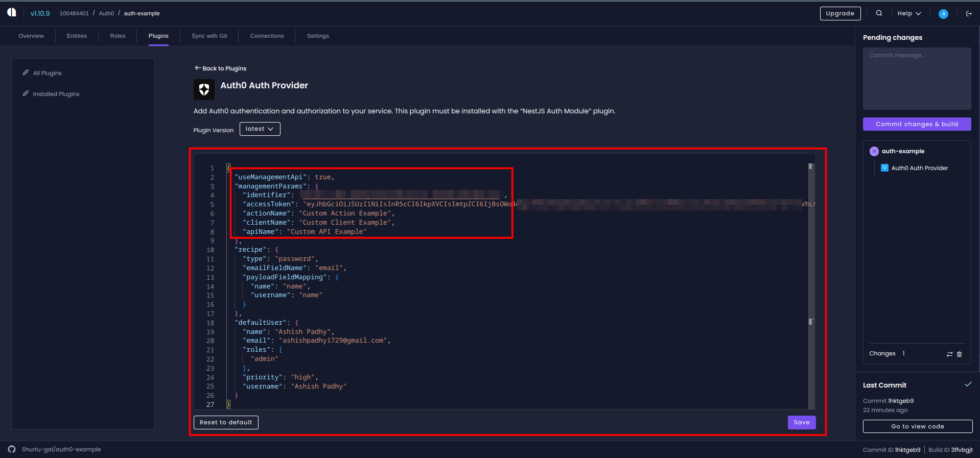Viewport: 980px width, 458px height.
Task: Save the plugin settings
Action: (801, 422)
